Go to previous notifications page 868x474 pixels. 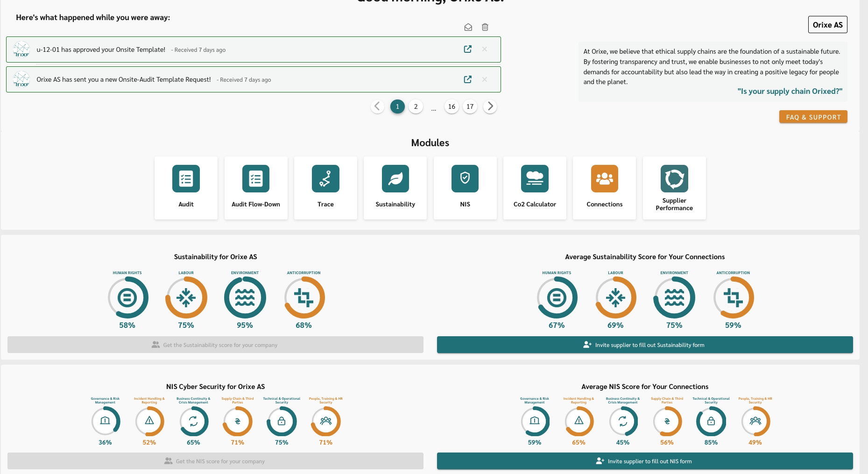(x=377, y=106)
